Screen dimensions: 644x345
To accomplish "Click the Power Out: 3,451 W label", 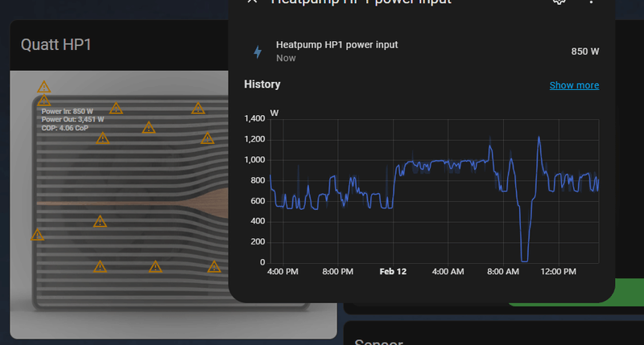I will click(x=72, y=120).
